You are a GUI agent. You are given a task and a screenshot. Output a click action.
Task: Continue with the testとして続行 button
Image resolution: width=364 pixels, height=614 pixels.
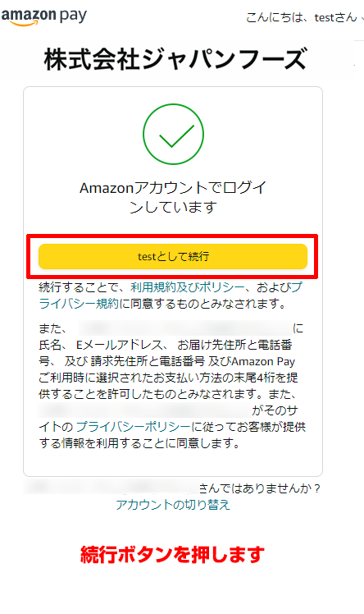click(x=173, y=256)
